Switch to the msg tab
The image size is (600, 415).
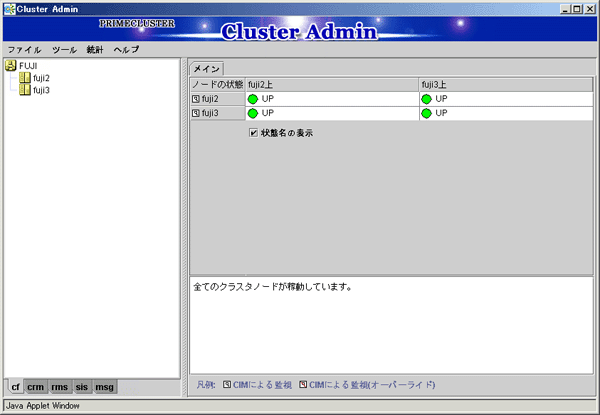click(104, 387)
